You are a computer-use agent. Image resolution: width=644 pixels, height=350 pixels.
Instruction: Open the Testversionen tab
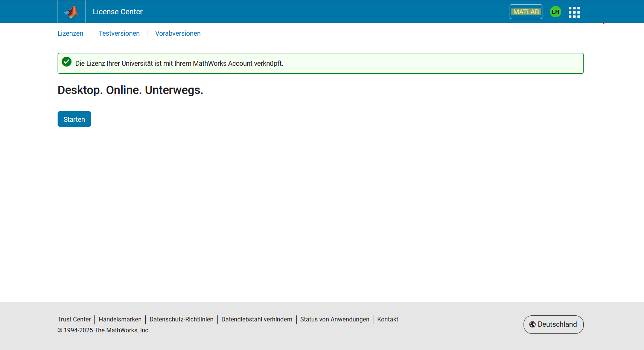tap(119, 33)
